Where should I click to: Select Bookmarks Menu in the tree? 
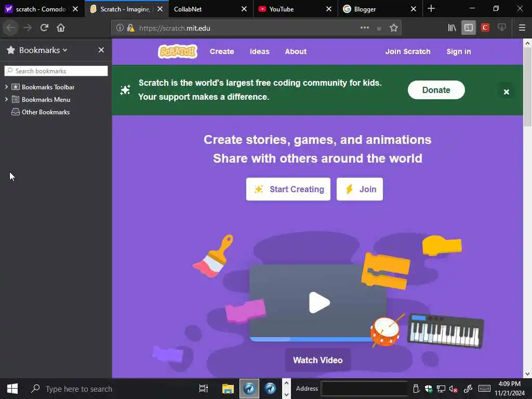pyautogui.click(x=46, y=100)
